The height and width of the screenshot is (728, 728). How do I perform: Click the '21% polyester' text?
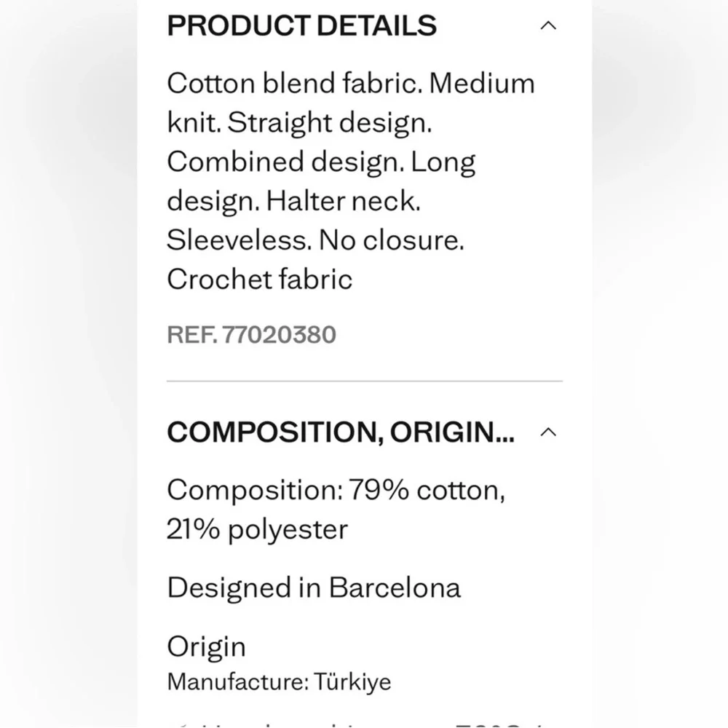pos(257,529)
